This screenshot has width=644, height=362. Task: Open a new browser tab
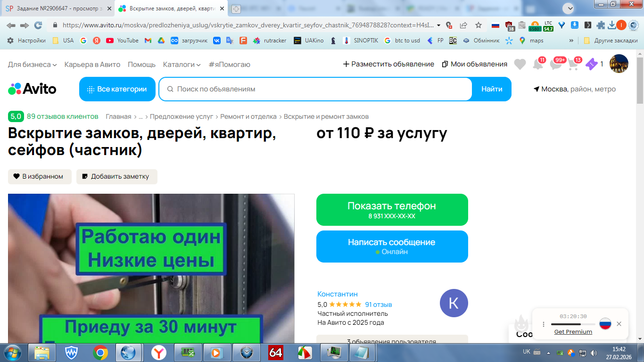click(236, 8)
